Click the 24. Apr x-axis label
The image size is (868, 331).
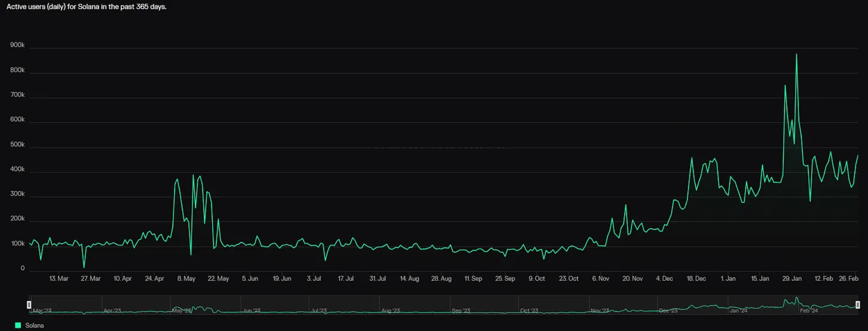click(154, 279)
